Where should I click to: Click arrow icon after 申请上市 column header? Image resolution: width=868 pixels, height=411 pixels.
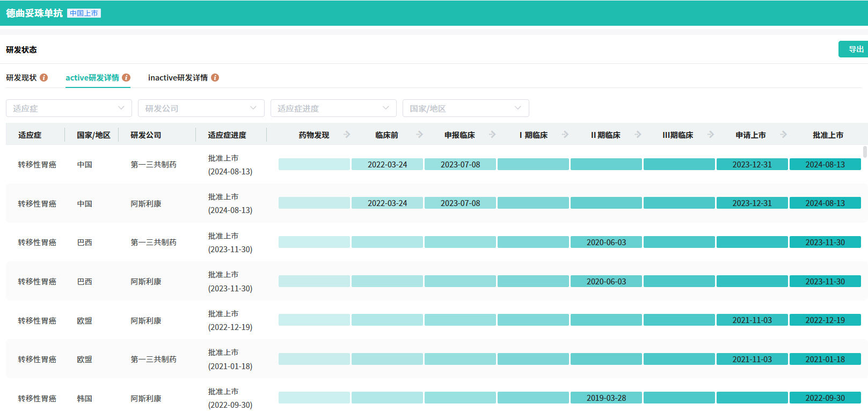(784, 135)
